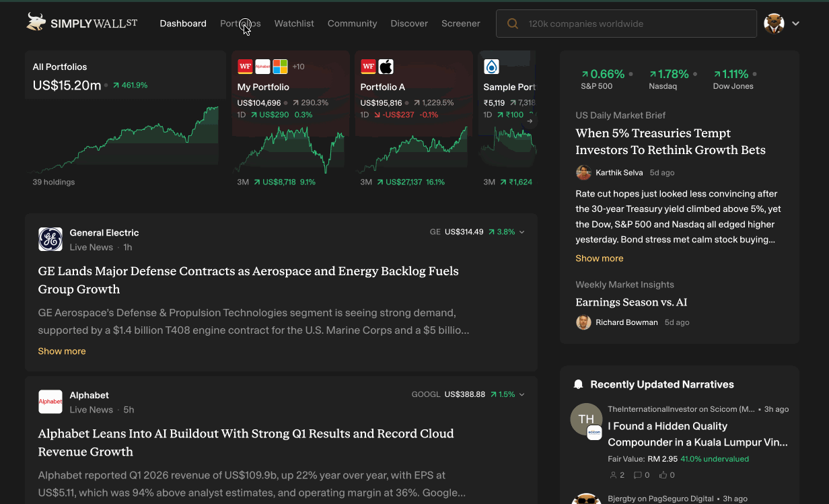Open the Portfolios tab
829x504 pixels.
click(240, 24)
